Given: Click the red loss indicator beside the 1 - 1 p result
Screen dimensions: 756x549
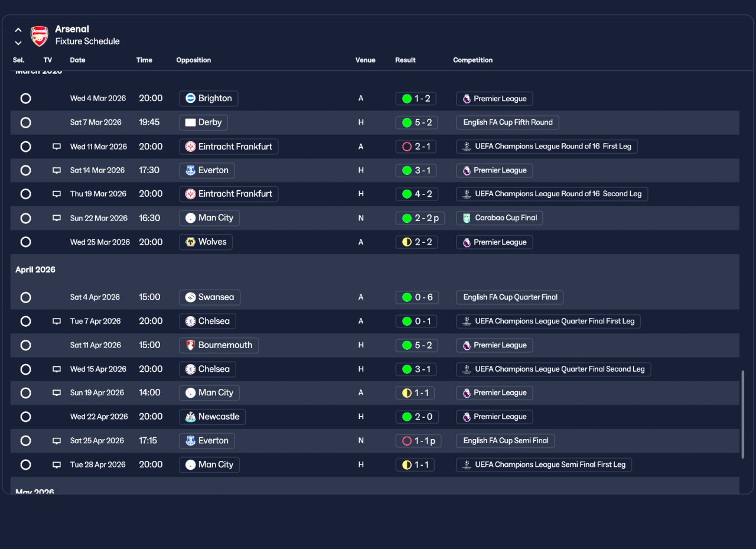Looking at the screenshot, I should pos(406,441).
